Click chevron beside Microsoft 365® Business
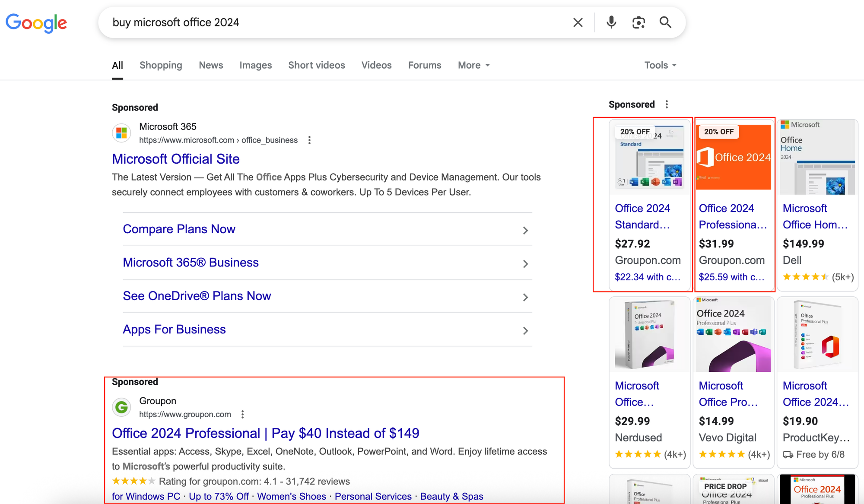The image size is (864, 504). click(525, 264)
